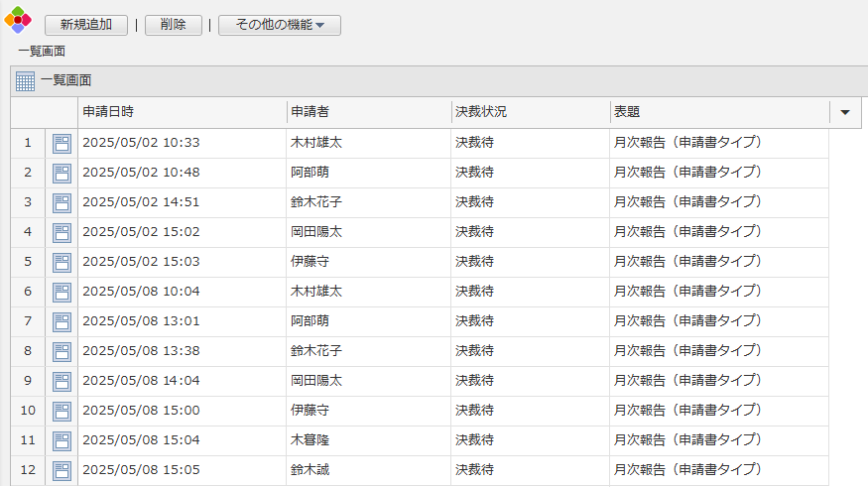
Task: Open the detail form icon in row 5
Action: [x=62, y=262]
